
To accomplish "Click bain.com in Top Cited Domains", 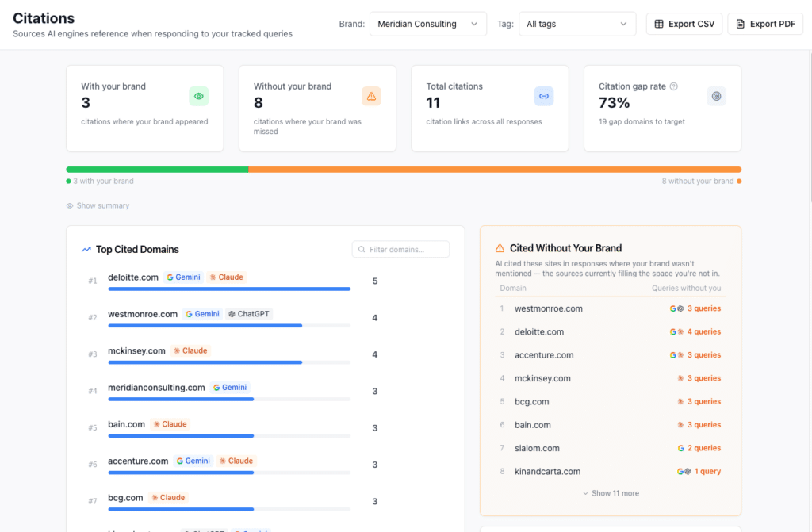I will pos(126,424).
